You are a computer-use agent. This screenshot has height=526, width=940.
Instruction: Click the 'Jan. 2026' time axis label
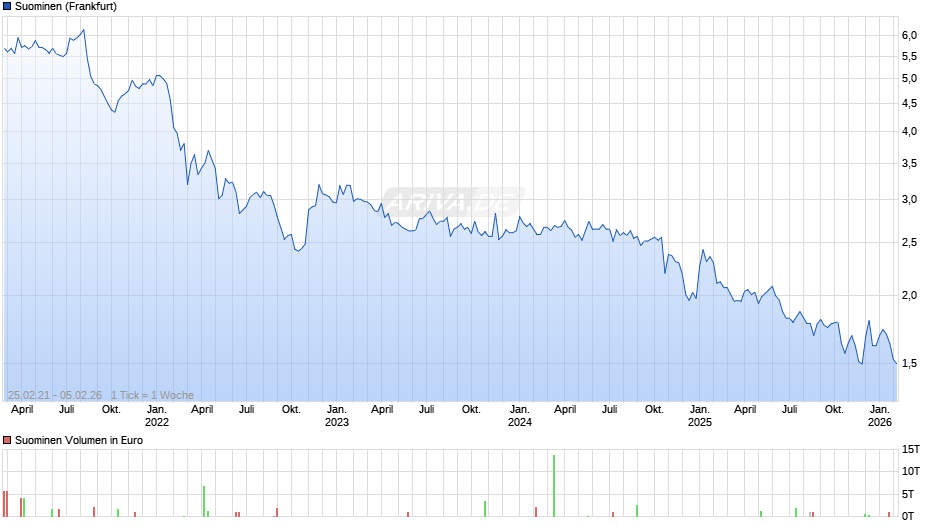point(880,416)
